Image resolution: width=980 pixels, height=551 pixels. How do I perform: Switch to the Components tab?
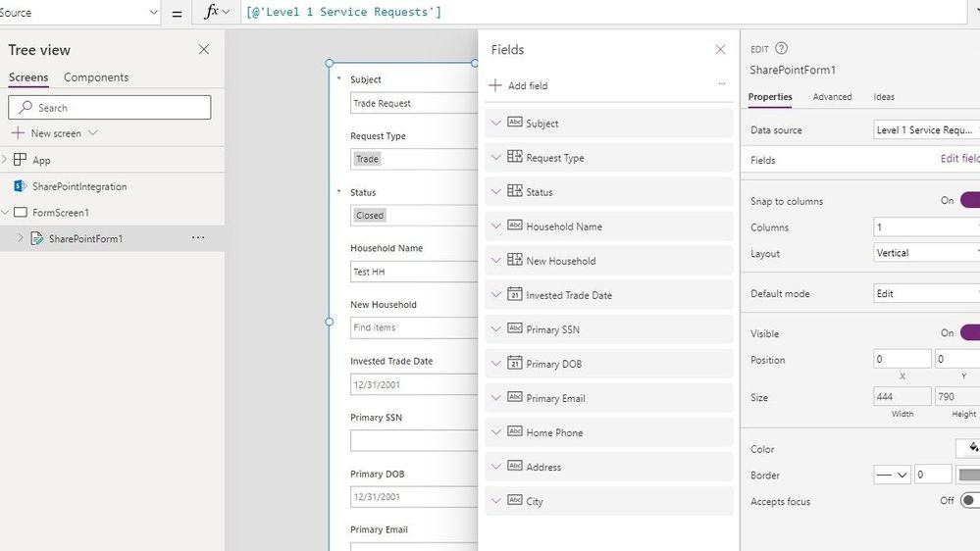click(96, 77)
